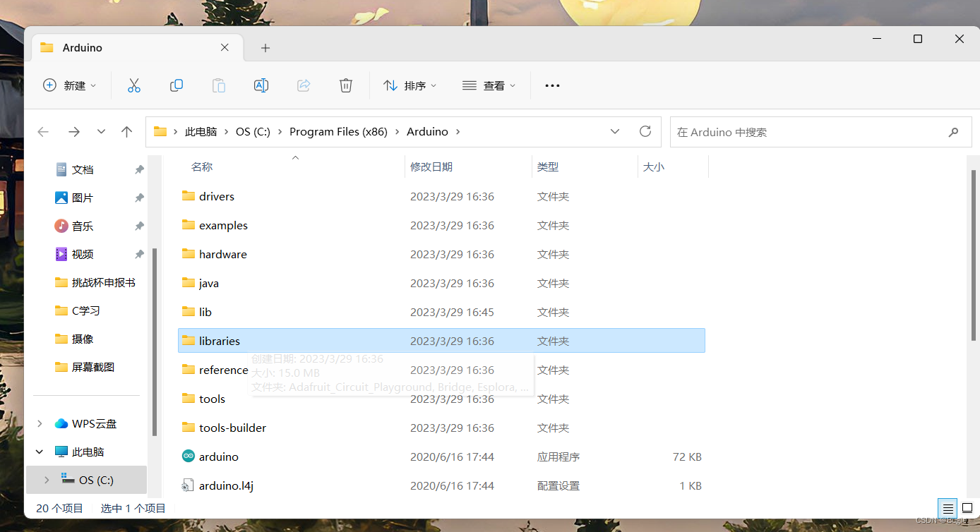Open the three-dots more options menu
The image size is (980, 532).
pos(552,85)
